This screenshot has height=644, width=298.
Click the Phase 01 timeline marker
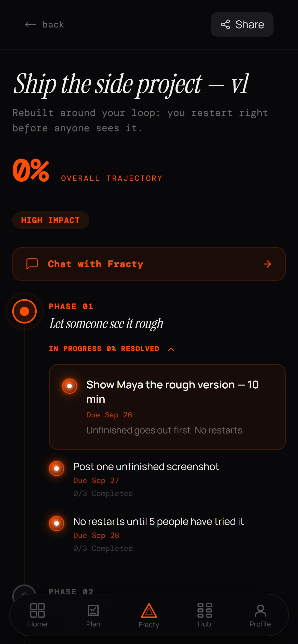24,311
